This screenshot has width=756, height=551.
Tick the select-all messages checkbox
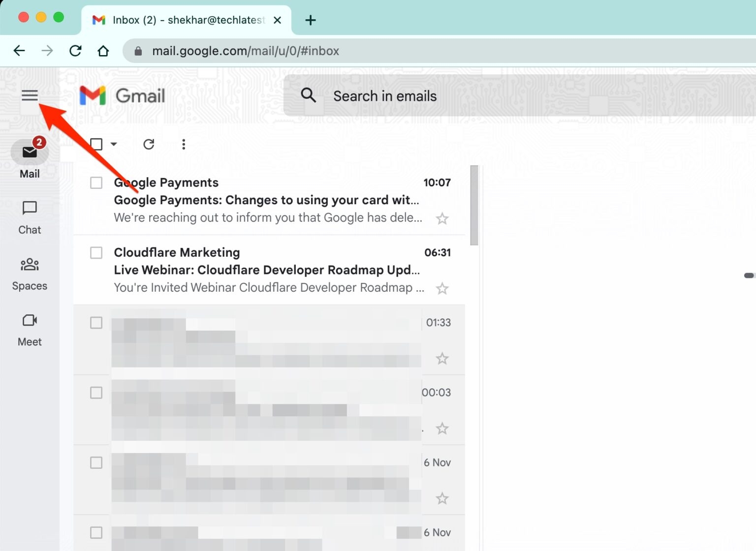pyautogui.click(x=96, y=144)
